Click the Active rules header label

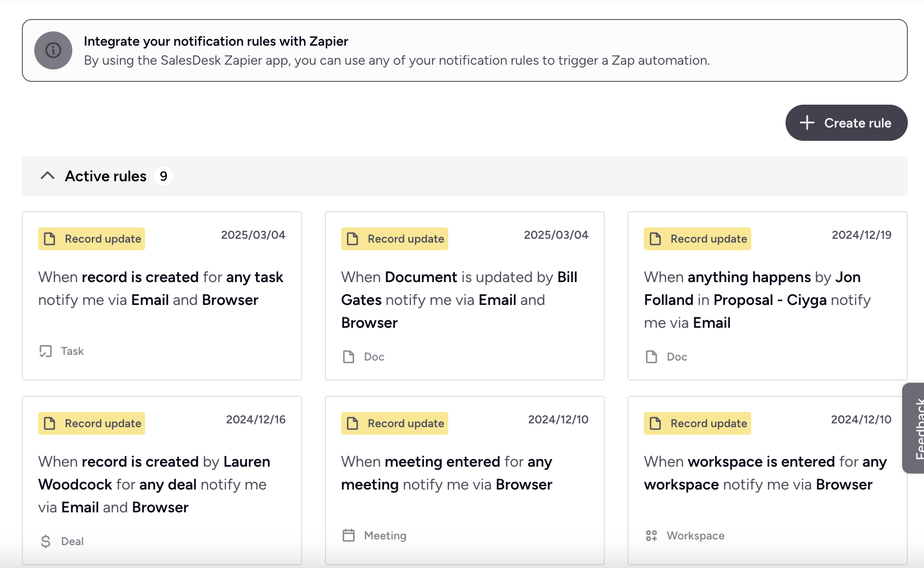point(106,176)
